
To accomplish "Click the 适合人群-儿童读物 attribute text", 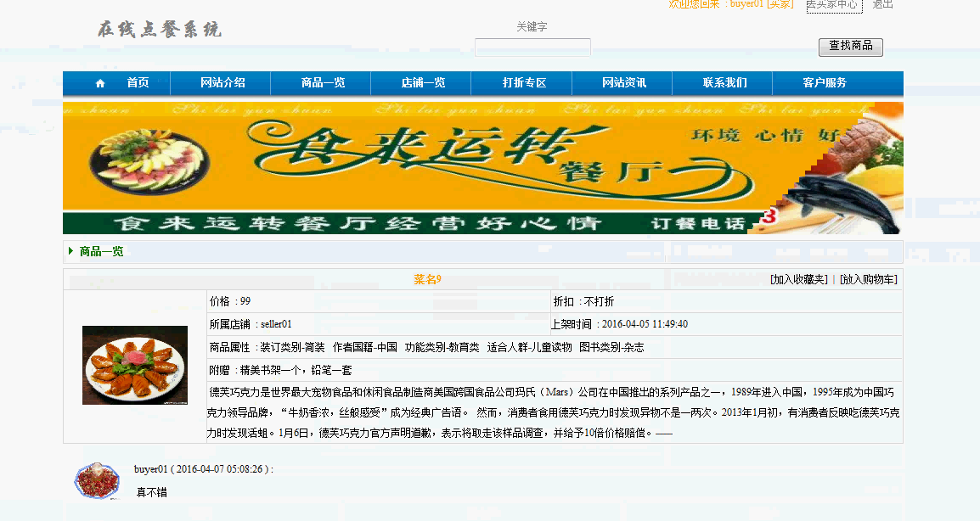I will (529, 347).
